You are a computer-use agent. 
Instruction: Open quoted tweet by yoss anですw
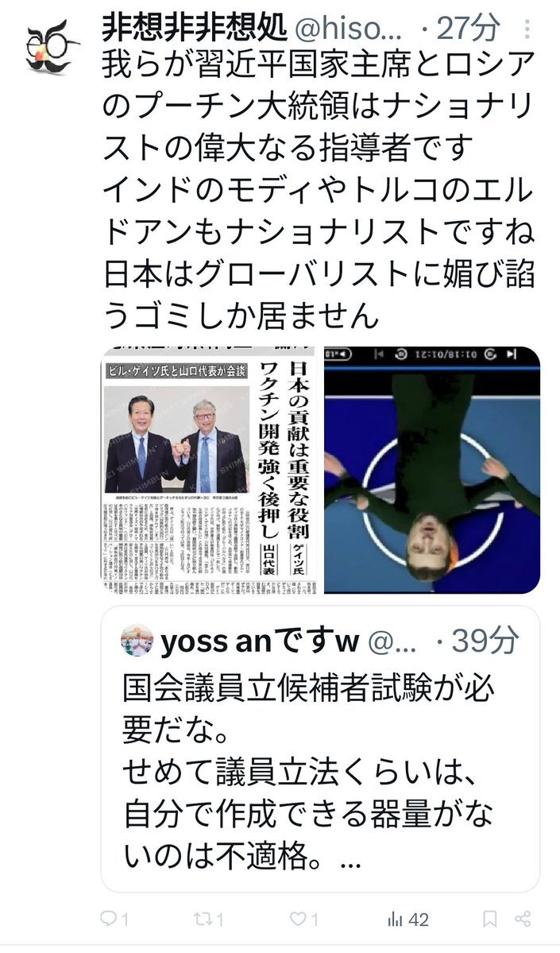[x=320, y=748]
